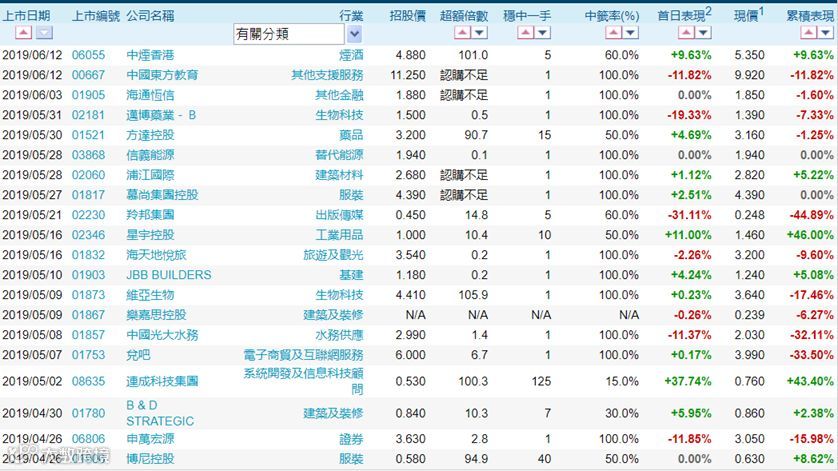Open 浦江國際 company link
This screenshot has height=471, width=838.
point(150,175)
